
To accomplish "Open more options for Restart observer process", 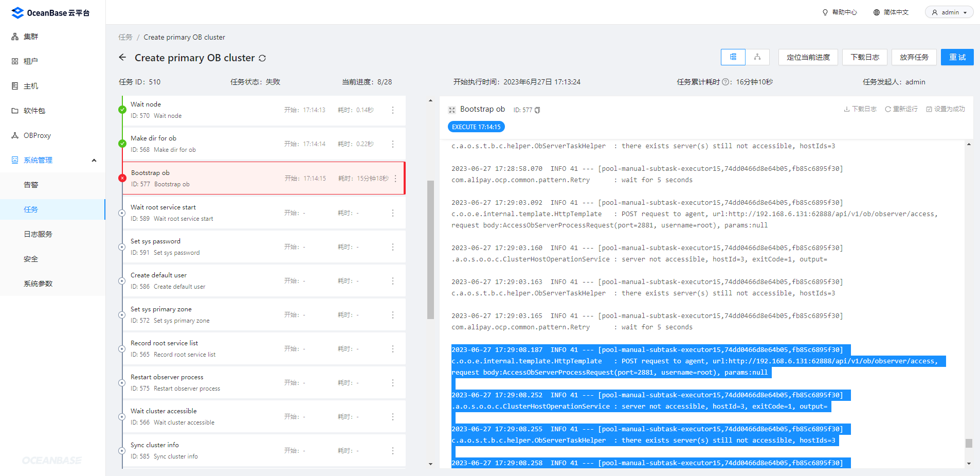I will pos(393,383).
